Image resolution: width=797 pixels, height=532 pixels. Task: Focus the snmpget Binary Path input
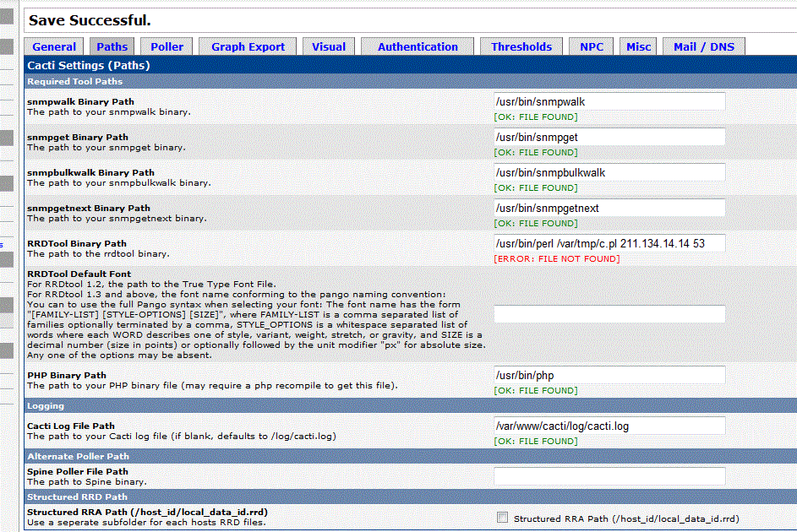point(609,137)
